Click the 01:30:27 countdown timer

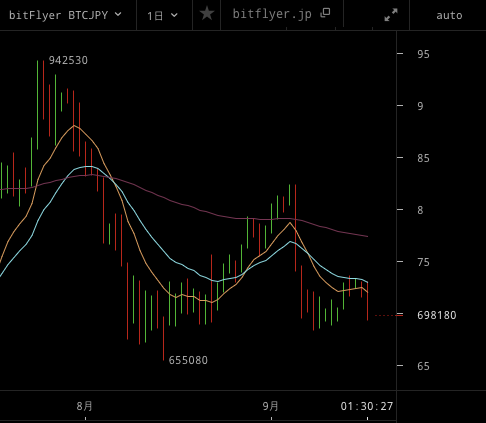pyautogui.click(x=367, y=406)
